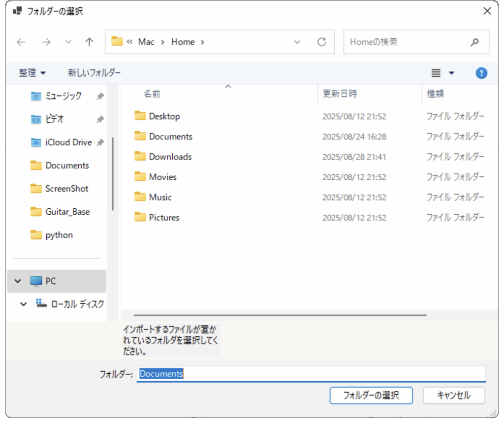Select the python folder in the sidebar

tap(60, 235)
